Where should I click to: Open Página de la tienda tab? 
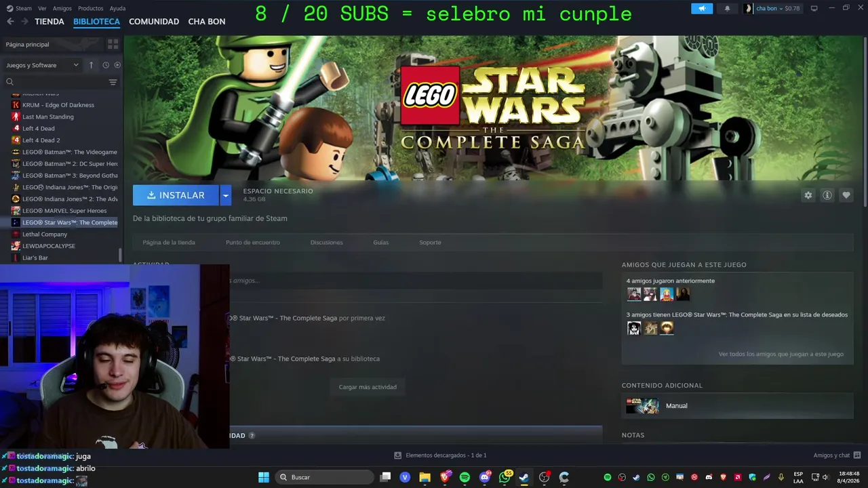tap(169, 243)
